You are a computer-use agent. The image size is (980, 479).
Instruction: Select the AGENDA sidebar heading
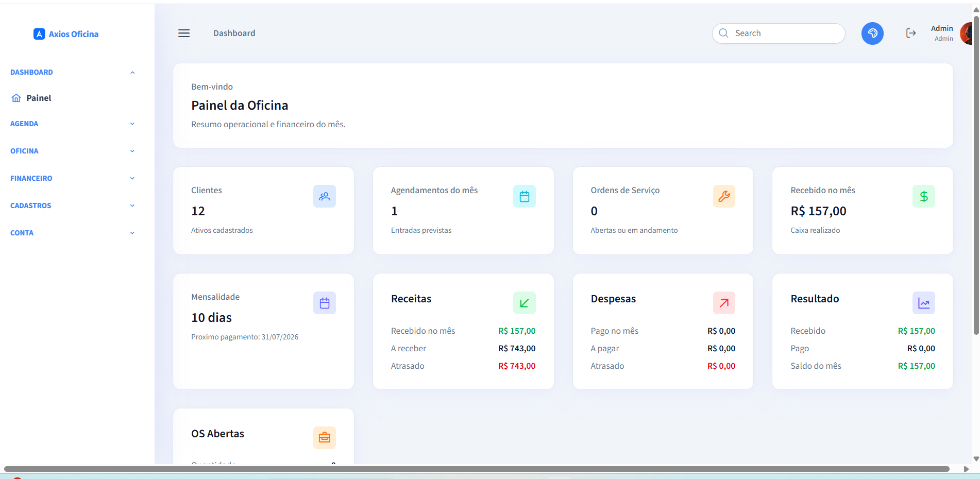[x=24, y=124]
